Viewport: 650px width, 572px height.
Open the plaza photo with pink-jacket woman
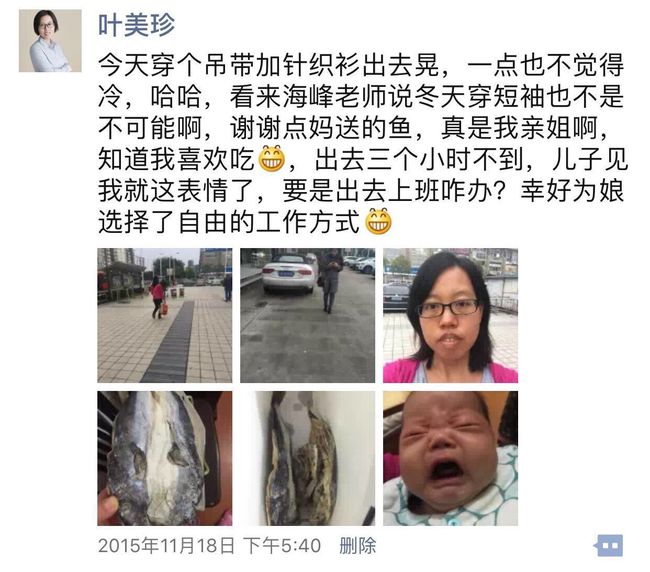(x=165, y=315)
